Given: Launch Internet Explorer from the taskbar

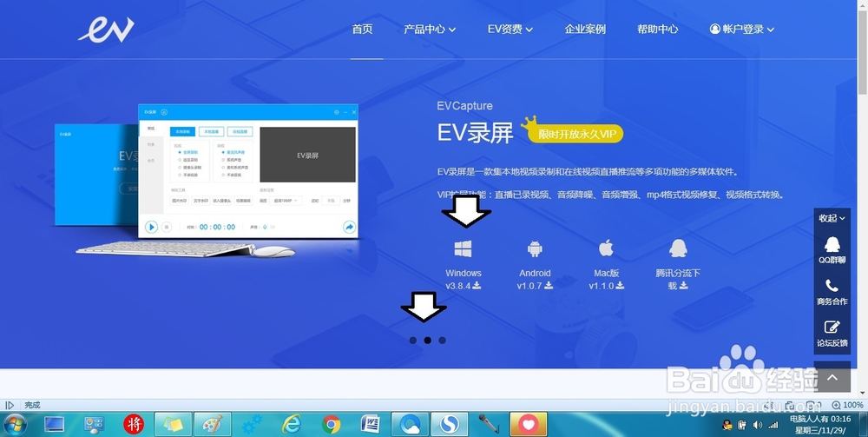Looking at the screenshot, I should pyautogui.click(x=292, y=425).
